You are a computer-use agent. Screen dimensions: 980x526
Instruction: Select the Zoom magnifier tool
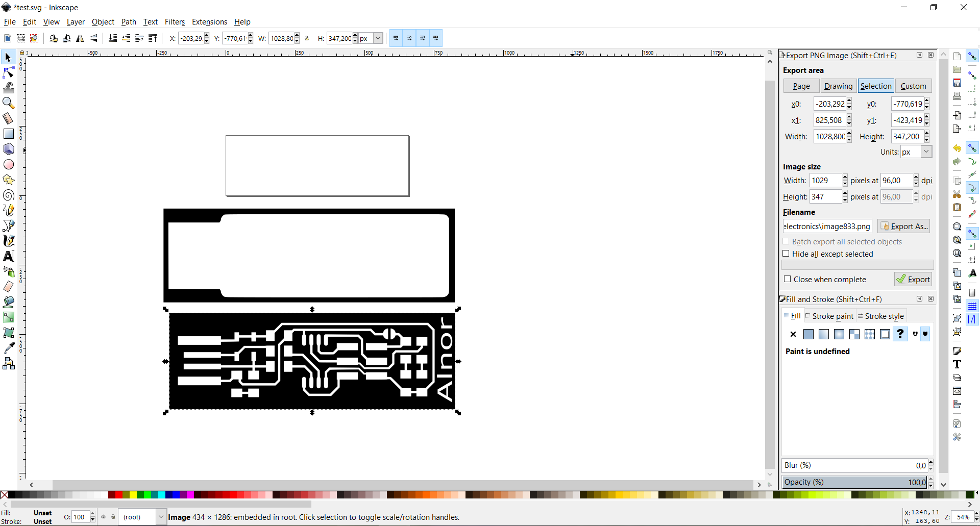[x=8, y=103]
